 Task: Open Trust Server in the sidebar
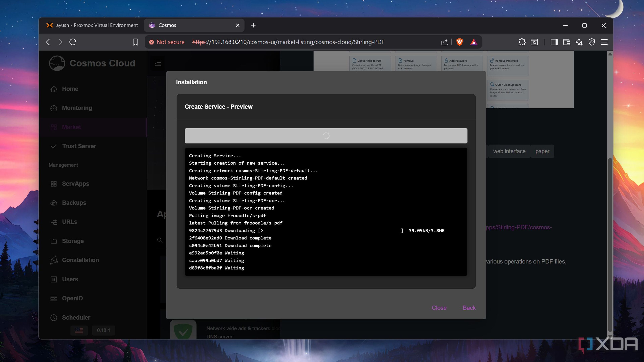coord(93,146)
